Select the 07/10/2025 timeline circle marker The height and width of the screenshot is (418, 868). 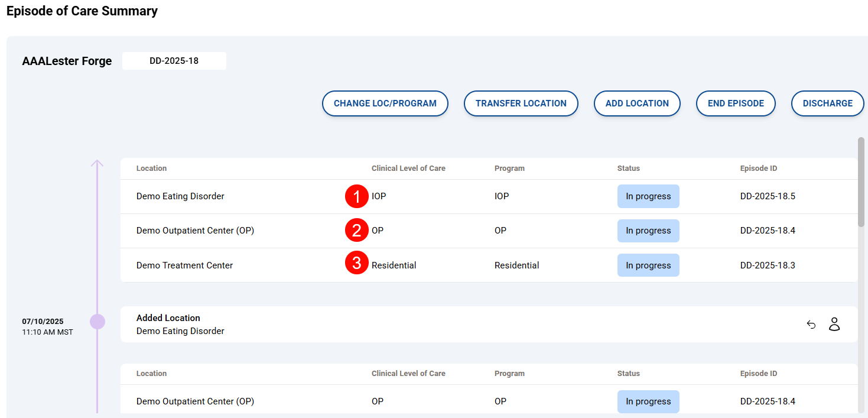pyautogui.click(x=97, y=322)
